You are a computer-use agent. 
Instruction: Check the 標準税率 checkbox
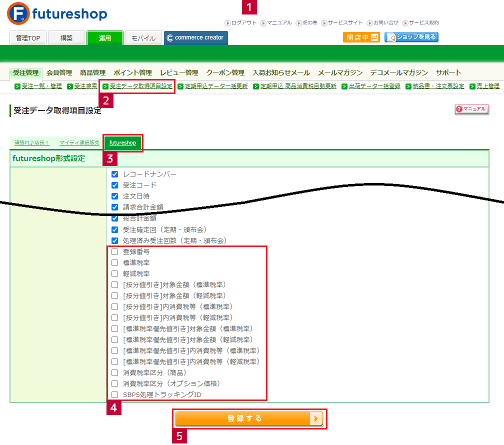(115, 262)
